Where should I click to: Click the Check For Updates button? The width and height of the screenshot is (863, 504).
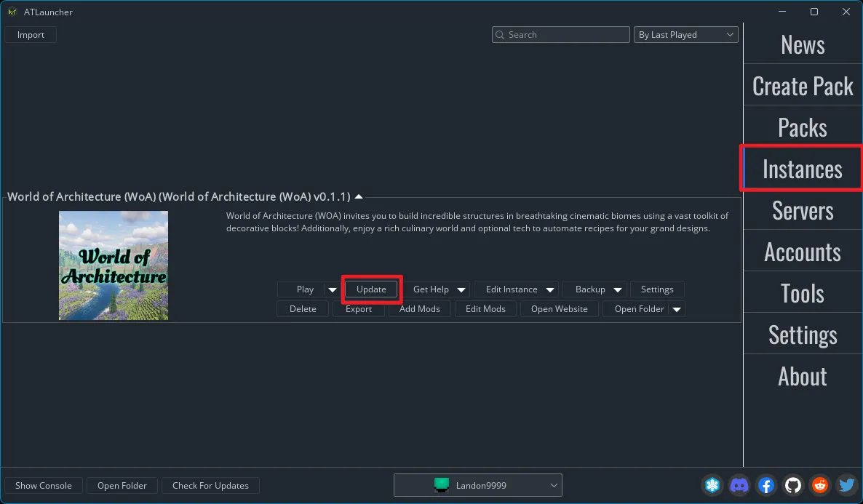pyautogui.click(x=210, y=485)
